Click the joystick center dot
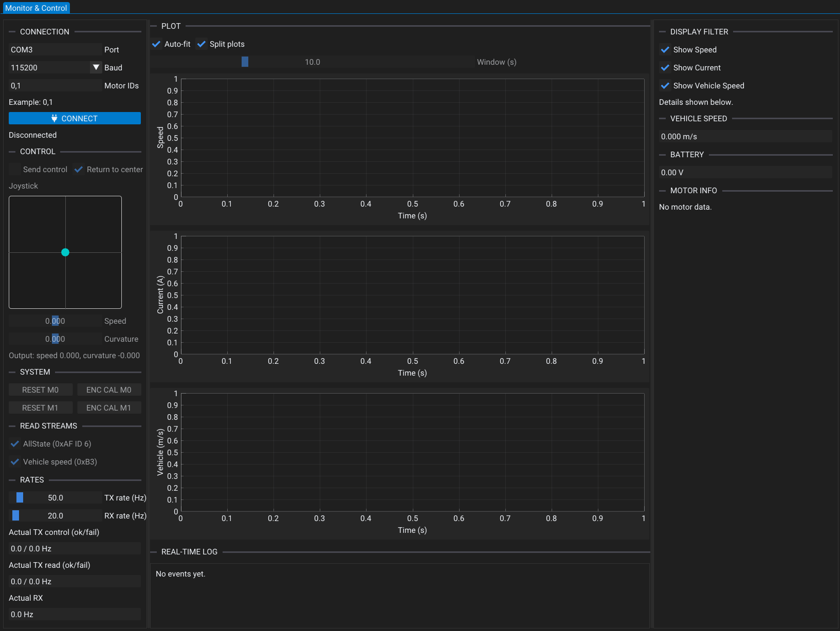This screenshot has width=840, height=631. (65, 252)
